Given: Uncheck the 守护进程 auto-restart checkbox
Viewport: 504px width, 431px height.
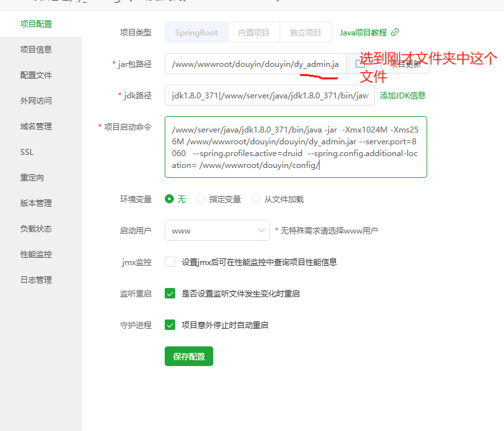Looking at the screenshot, I should click(x=170, y=325).
